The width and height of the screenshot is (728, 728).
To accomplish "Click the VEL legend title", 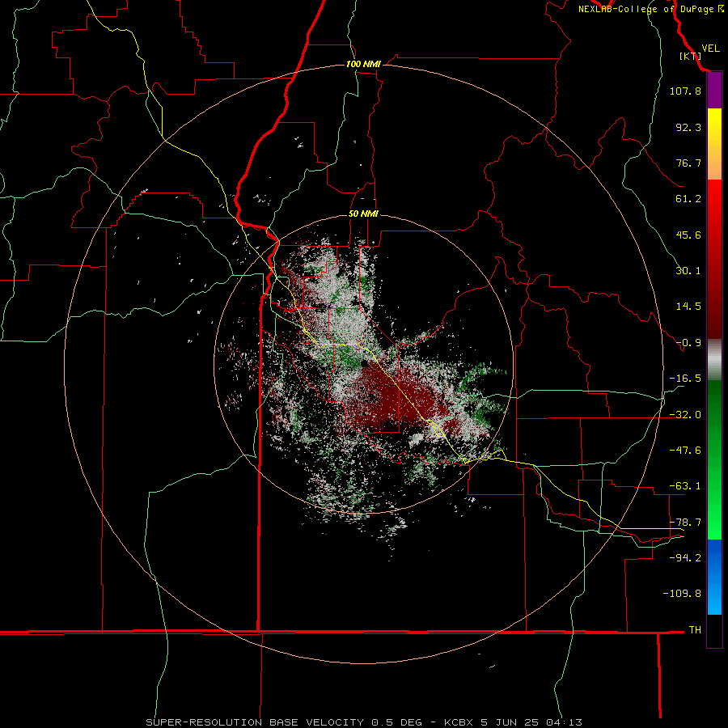I will 710,49.
